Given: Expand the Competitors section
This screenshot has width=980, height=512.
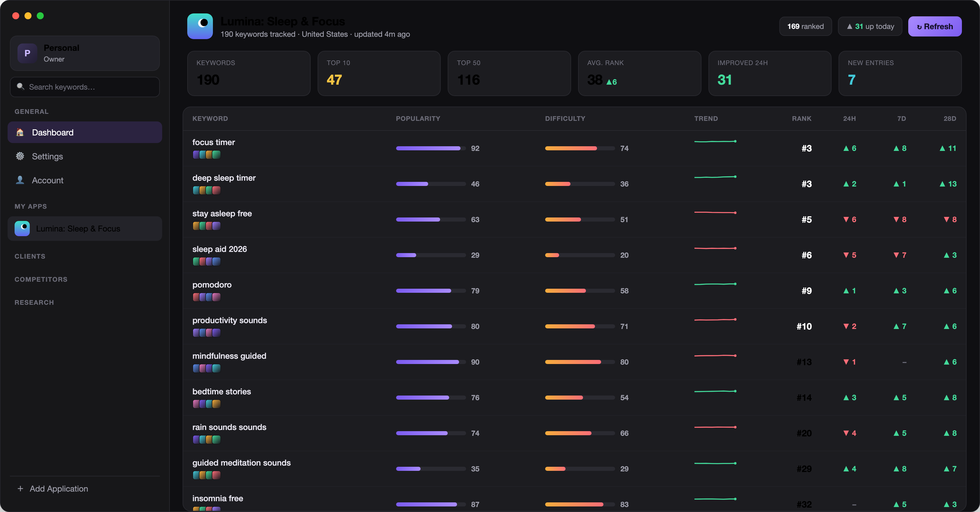Looking at the screenshot, I should coord(41,279).
